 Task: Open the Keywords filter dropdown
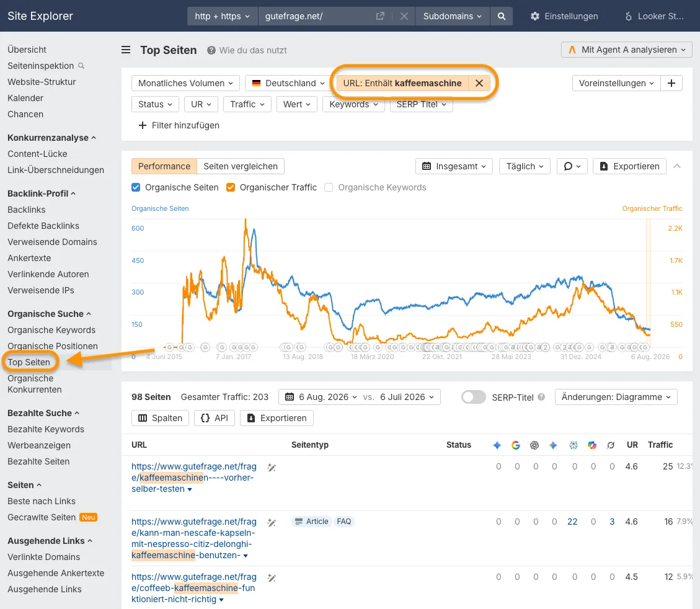[353, 104]
